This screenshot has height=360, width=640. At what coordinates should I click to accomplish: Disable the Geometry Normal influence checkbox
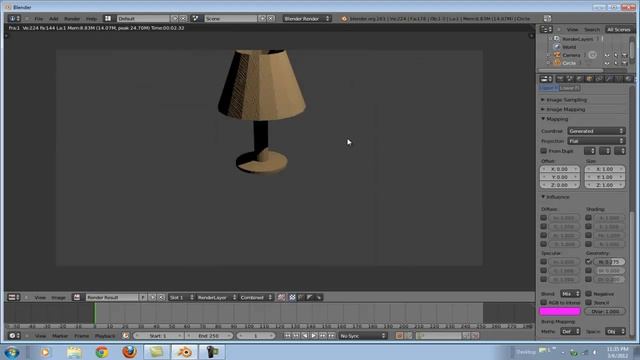tap(589, 262)
